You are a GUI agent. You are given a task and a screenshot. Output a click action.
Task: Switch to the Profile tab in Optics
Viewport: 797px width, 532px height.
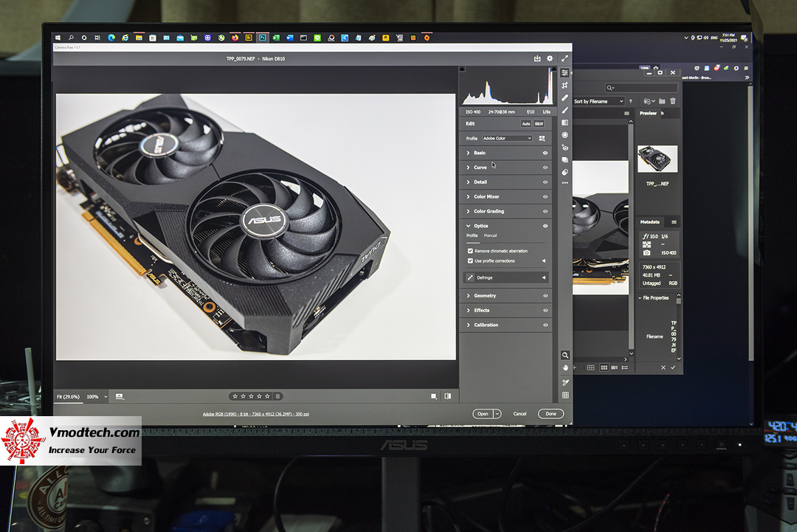472,236
